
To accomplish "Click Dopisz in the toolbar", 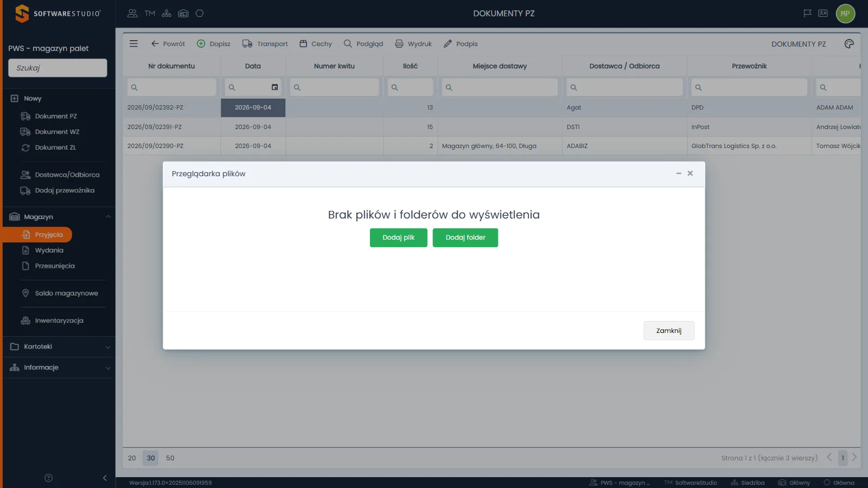I will [x=213, y=44].
